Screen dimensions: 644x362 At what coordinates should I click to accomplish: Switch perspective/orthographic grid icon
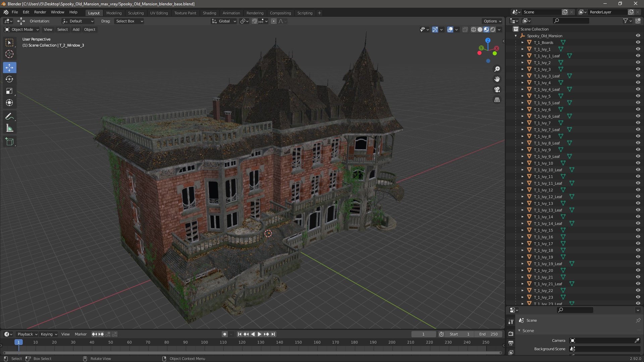[x=497, y=100]
